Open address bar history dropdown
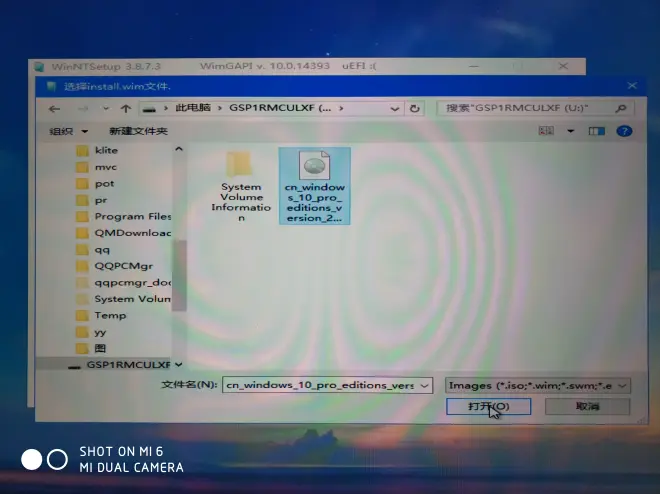Viewport: 660px width, 494px height. click(x=394, y=109)
